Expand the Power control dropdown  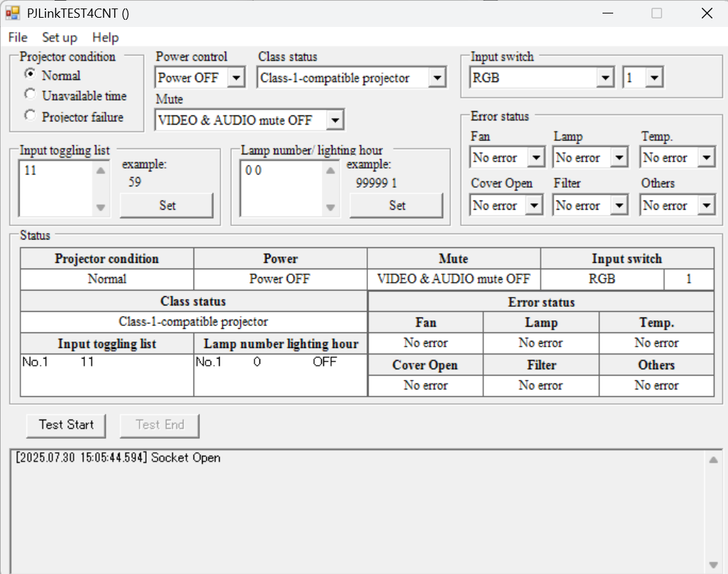tap(236, 77)
